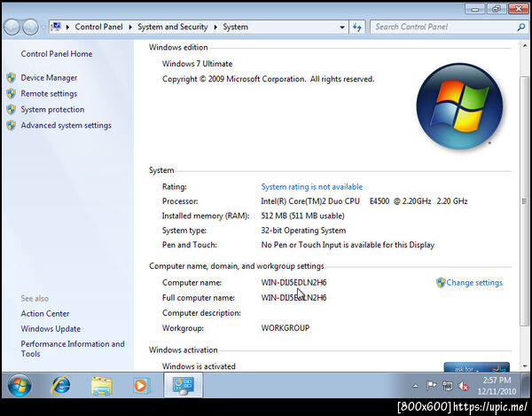This screenshot has width=532, height=416.
Task: Click the vertical scrollbar thumb
Action: pos(525,200)
